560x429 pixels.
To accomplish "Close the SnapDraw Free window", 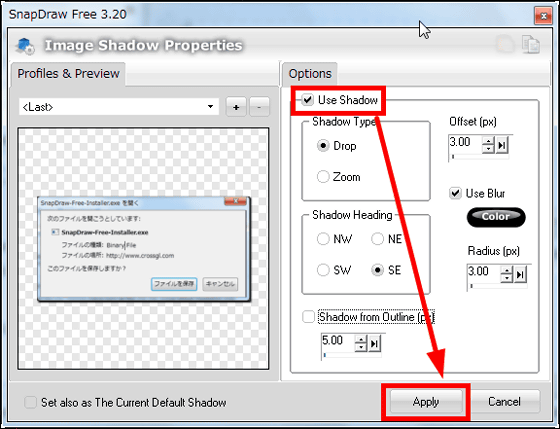I will 543,16.
